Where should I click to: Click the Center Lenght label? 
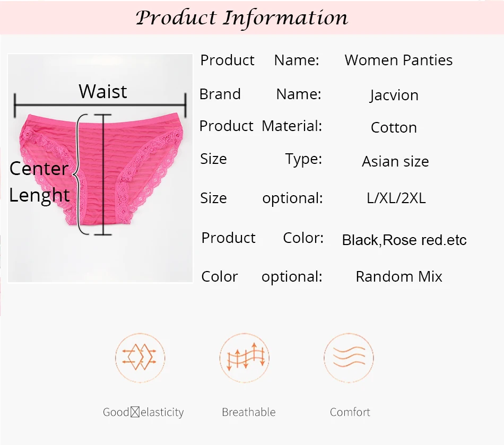click(x=39, y=181)
